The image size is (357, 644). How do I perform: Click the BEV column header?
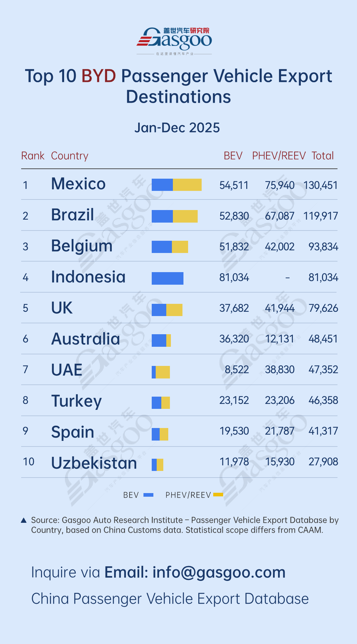click(x=233, y=156)
